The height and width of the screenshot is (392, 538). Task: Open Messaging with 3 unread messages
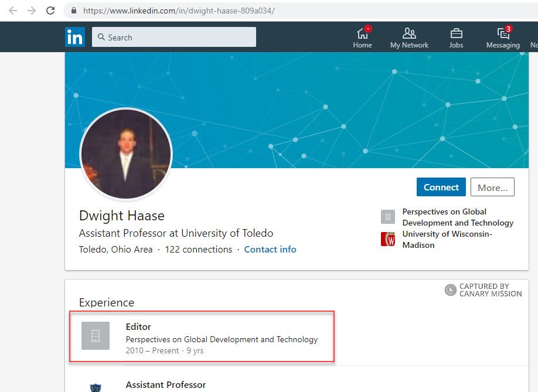[x=502, y=36]
